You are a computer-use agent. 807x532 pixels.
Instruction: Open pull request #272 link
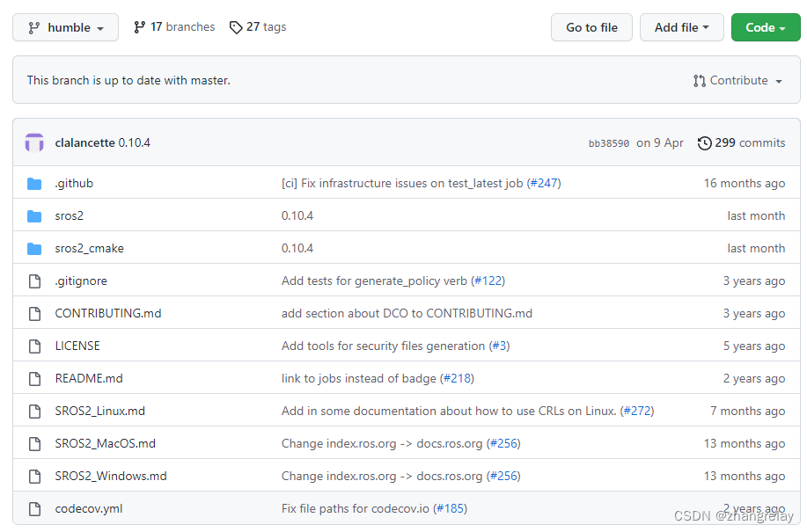[637, 412]
